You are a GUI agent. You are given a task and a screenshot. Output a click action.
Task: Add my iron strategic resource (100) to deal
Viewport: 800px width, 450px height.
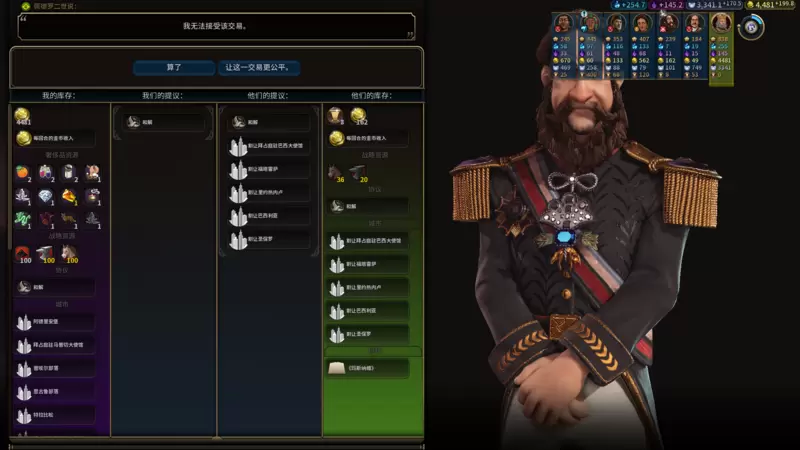(x=46, y=254)
